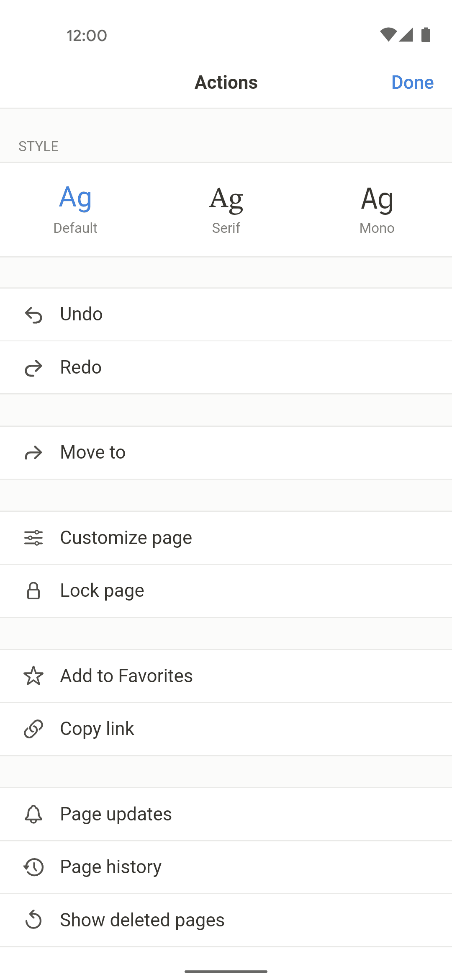The image size is (452, 980).
Task: Open the Move to menu entry
Action: pos(93,452)
